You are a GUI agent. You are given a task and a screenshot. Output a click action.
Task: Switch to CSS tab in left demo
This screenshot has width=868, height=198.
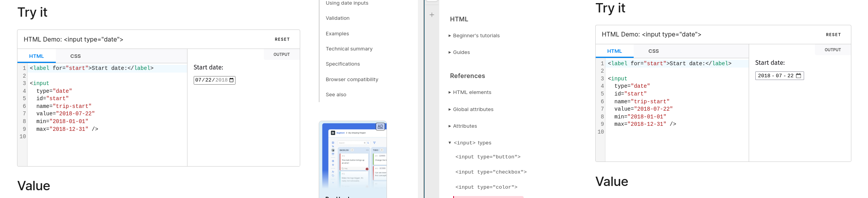pos(76,56)
